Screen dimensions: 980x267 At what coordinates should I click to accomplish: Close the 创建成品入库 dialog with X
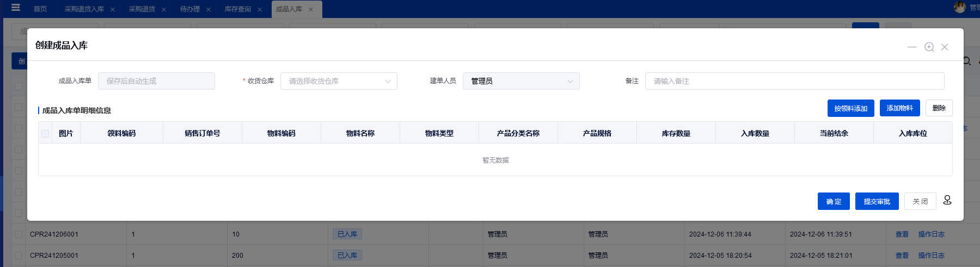945,47
